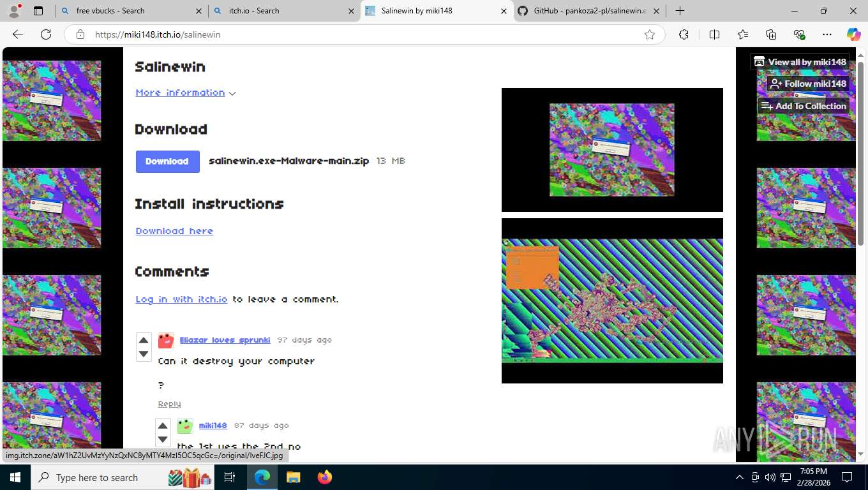
Task: Click the blue Download button
Action: 167,161
